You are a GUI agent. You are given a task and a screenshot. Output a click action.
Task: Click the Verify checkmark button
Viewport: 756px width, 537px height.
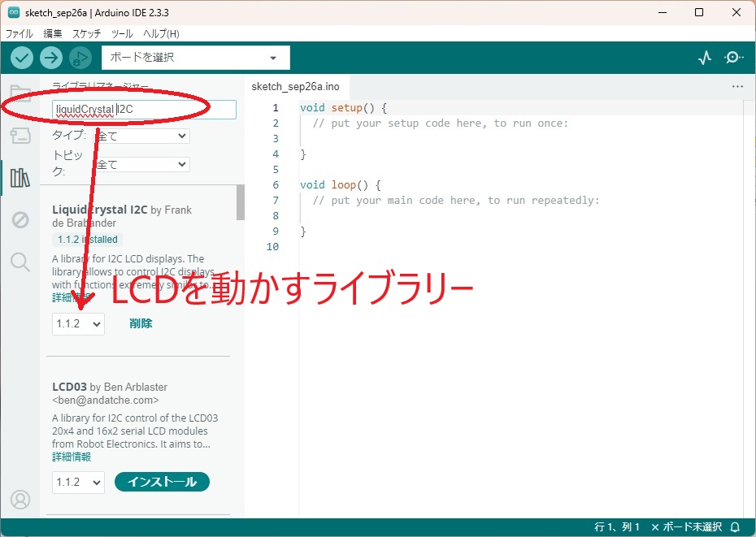pos(22,58)
